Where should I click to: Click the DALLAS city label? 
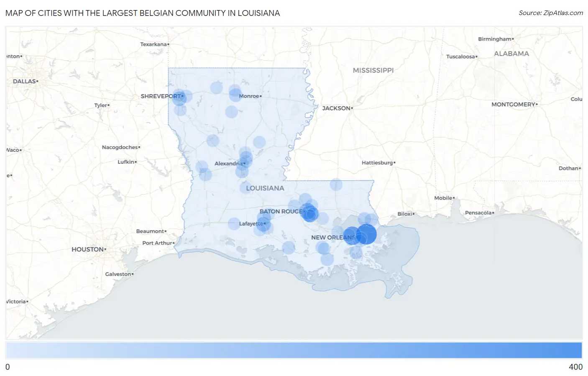24,81
